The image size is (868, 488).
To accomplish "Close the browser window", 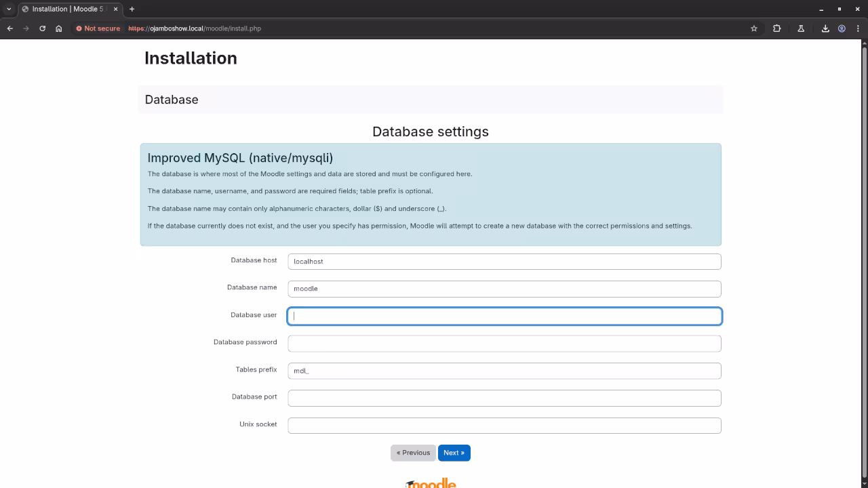I will (857, 9).
